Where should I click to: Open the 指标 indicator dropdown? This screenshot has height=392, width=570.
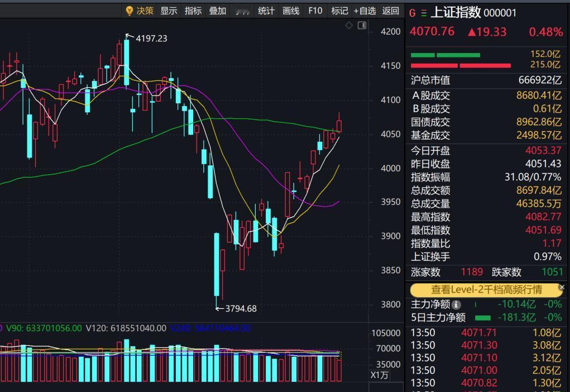(193, 11)
